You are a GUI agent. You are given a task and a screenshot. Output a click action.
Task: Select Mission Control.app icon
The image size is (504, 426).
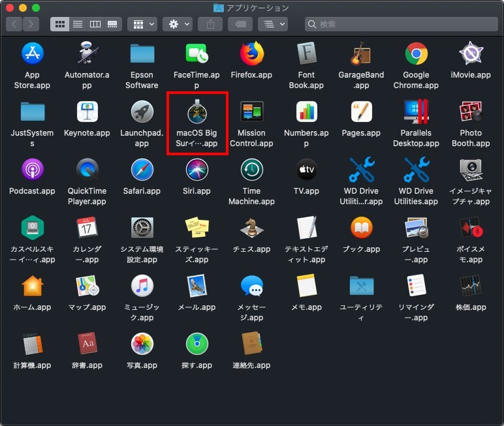[x=252, y=111]
